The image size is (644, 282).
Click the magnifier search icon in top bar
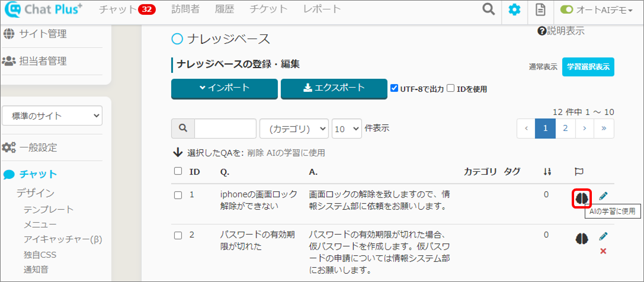pyautogui.click(x=488, y=9)
